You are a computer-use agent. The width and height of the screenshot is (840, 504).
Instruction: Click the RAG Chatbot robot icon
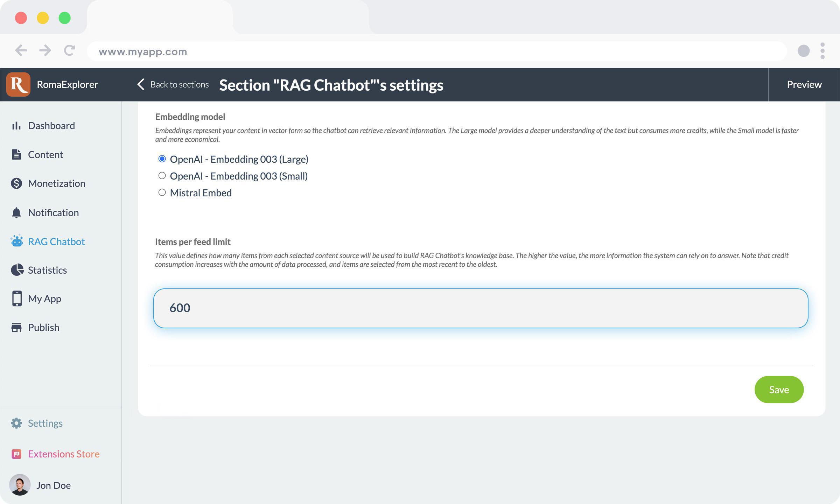[16, 241]
